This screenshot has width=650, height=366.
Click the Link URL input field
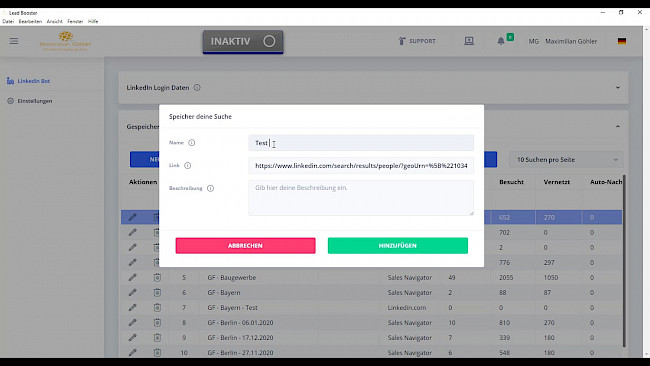pyautogui.click(x=361, y=165)
